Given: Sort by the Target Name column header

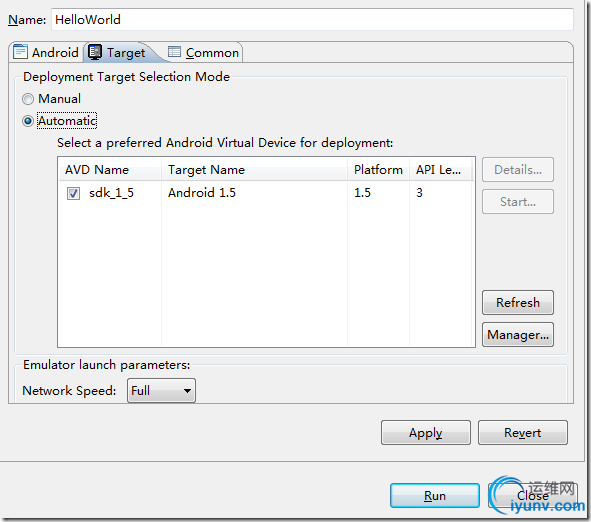Looking at the screenshot, I should [x=254, y=170].
